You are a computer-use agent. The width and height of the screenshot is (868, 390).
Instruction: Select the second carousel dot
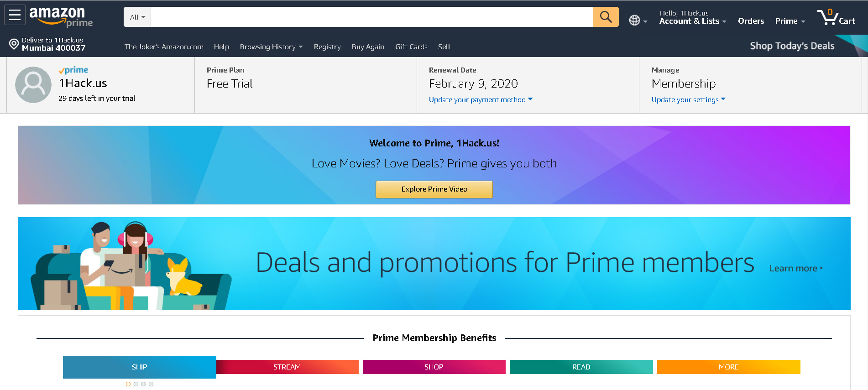tap(136, 384)
